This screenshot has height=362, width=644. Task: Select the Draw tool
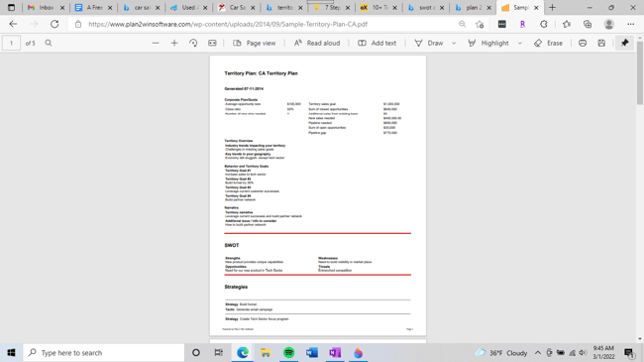point(429,43)
